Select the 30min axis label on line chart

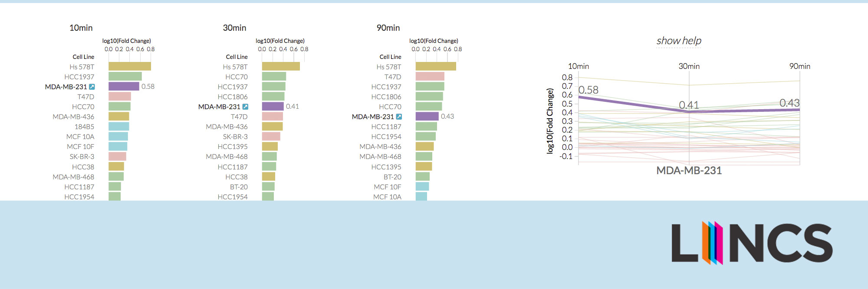(689, 66)
